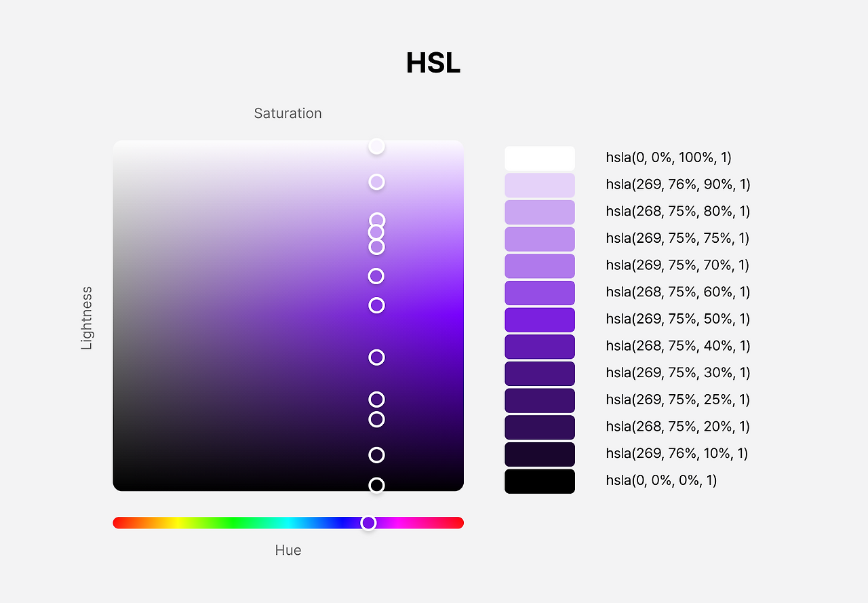Select the swatch beside hsla(268, 75%, 40%, 1)

540,347
